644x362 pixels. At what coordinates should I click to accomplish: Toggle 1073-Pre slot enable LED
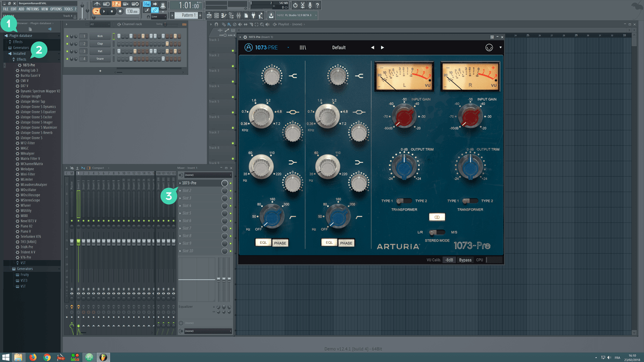(x=231, y=183)
